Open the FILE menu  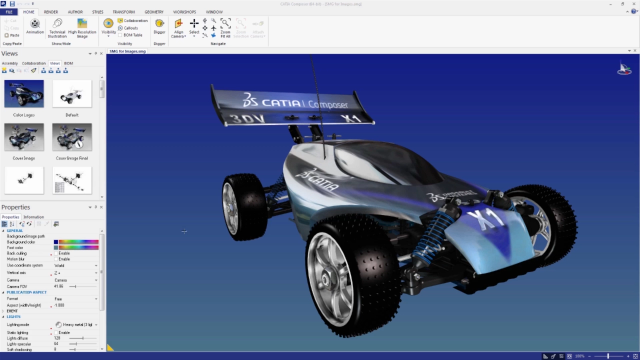9,12
